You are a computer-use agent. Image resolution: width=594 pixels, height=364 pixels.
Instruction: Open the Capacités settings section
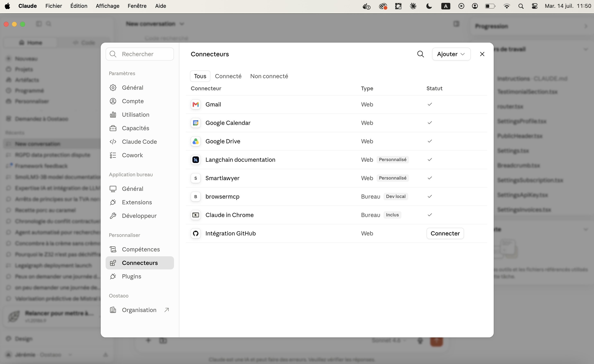140,128
